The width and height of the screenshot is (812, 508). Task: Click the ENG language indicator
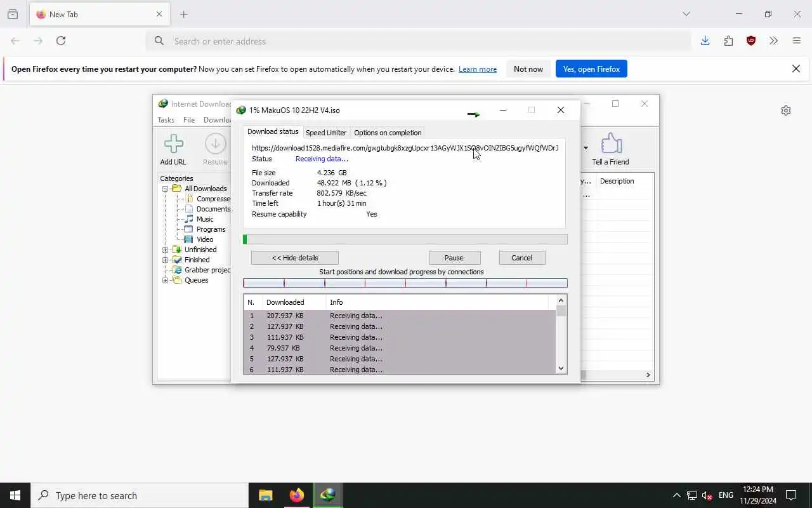pyautogui.click(x=726, y=495)
